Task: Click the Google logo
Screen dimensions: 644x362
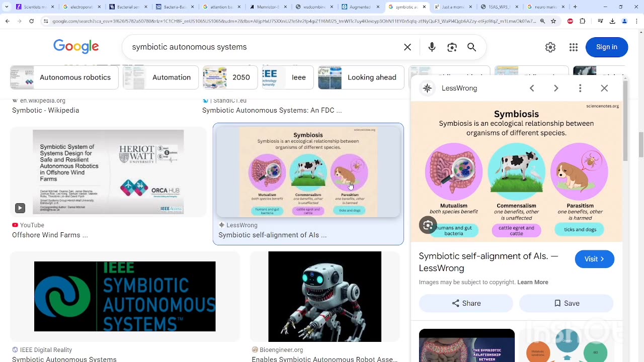Action: click(76, 47)
